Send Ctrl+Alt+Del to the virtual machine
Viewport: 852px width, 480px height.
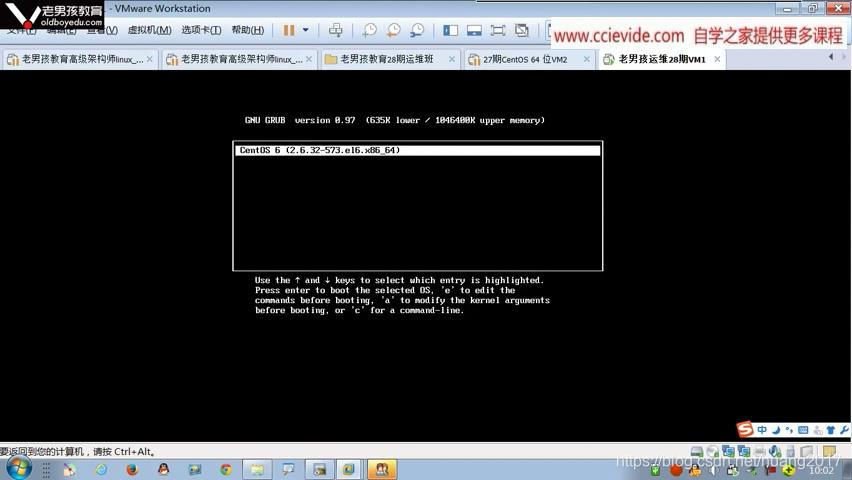(x=335, y=30)
